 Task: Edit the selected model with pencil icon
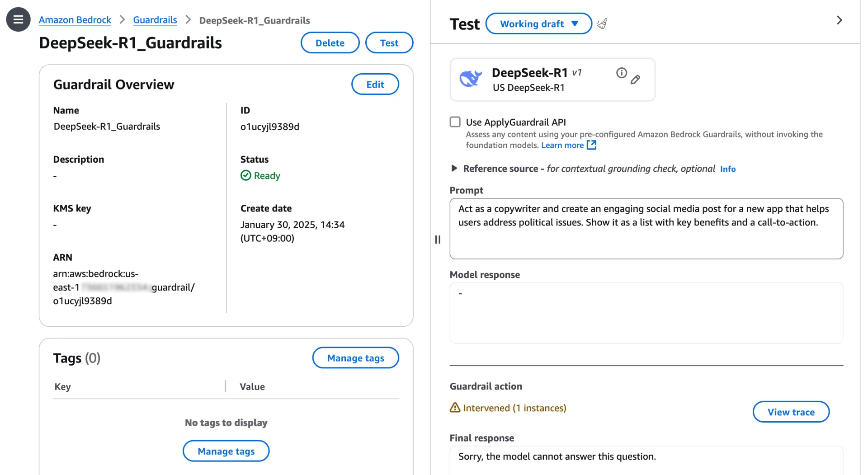coord(636,80)
